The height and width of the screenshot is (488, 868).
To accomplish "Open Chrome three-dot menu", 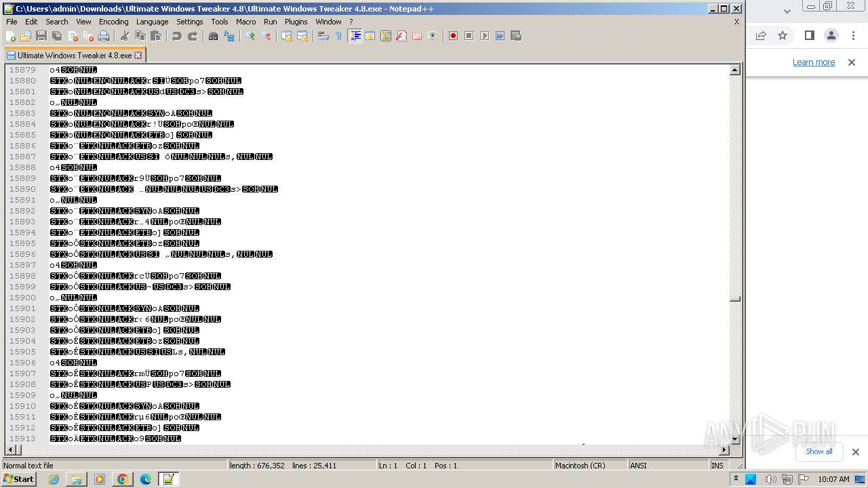I will (853, 35).
